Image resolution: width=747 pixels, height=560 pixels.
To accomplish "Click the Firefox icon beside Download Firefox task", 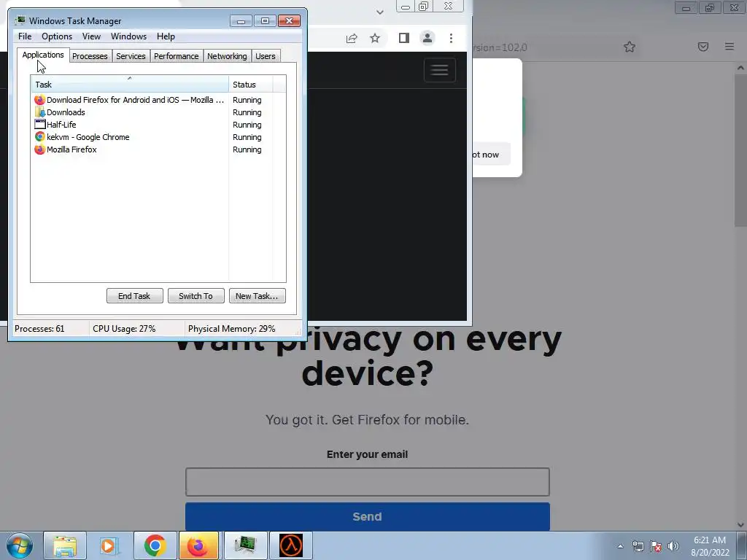I will (x=40, y=100).
